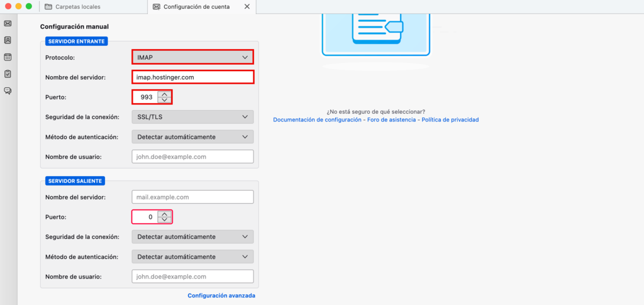Open incoming Método de autenticación dropdown

point(192,136)
